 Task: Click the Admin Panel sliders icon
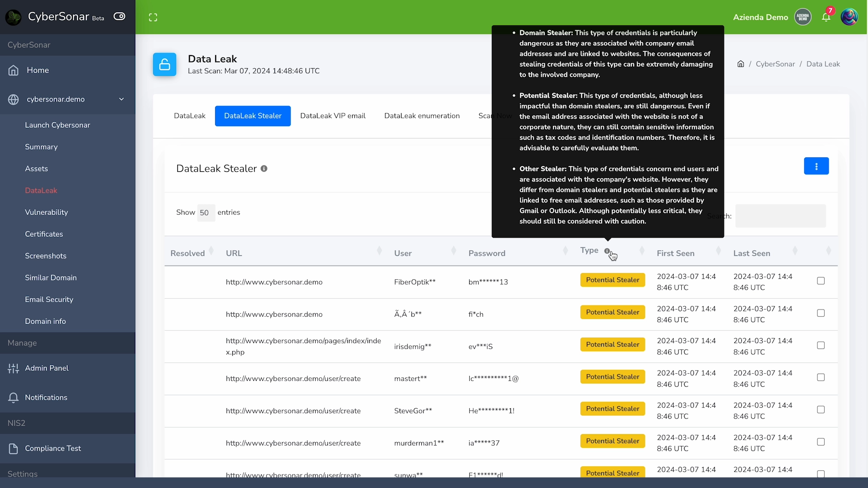pos(14,368)
